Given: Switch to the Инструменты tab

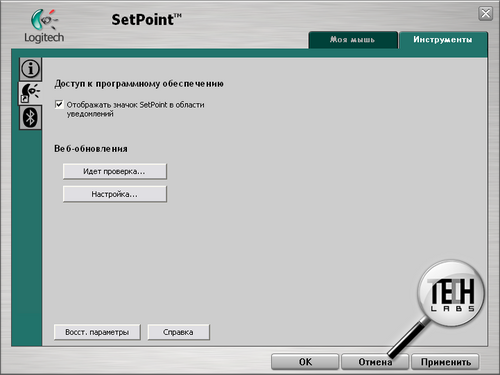Looking at the screenshot, I should tap(443, 40).
